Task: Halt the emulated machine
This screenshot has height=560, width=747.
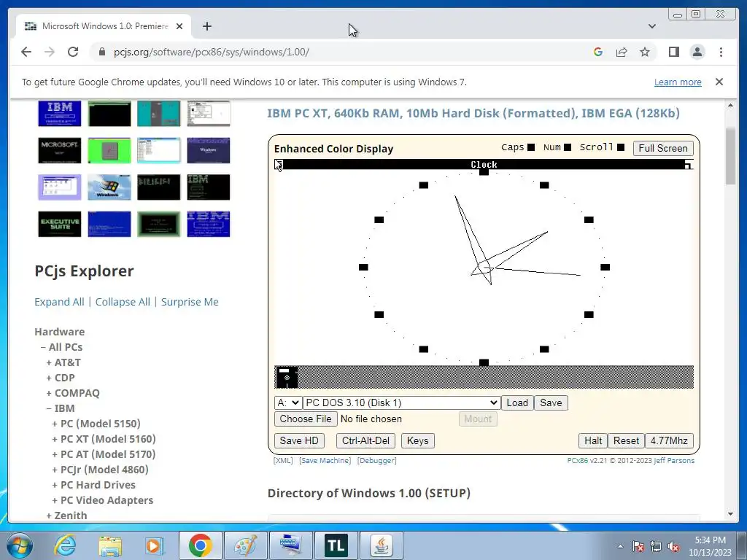Action: tap(592, 441)
